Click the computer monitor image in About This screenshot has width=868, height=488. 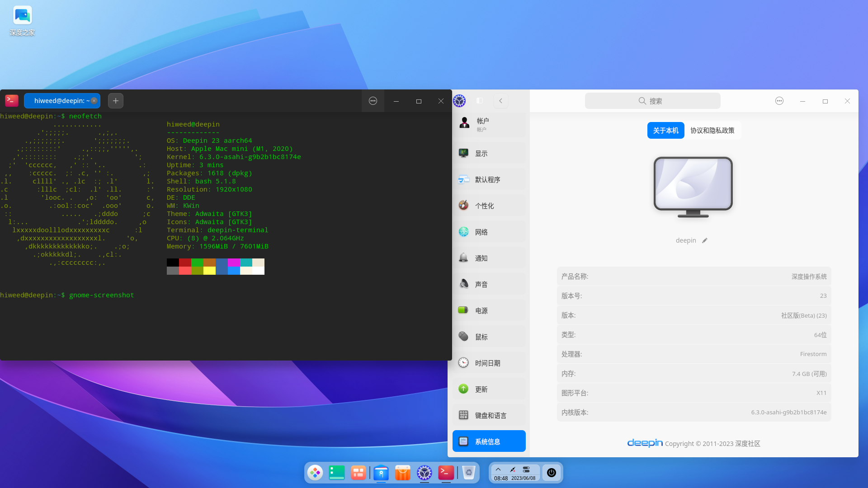(693, 187)
